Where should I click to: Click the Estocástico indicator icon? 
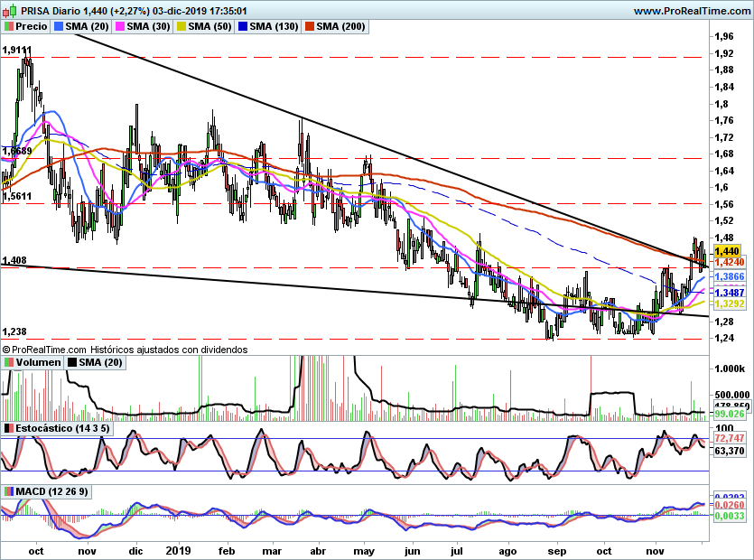click(10, 427)
